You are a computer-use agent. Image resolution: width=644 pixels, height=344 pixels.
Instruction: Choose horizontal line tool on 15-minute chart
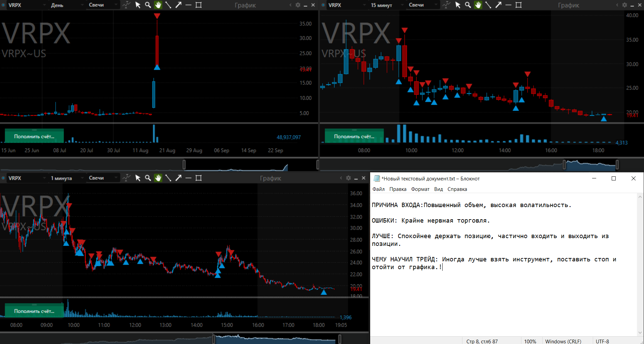click(x=509, y=5)
